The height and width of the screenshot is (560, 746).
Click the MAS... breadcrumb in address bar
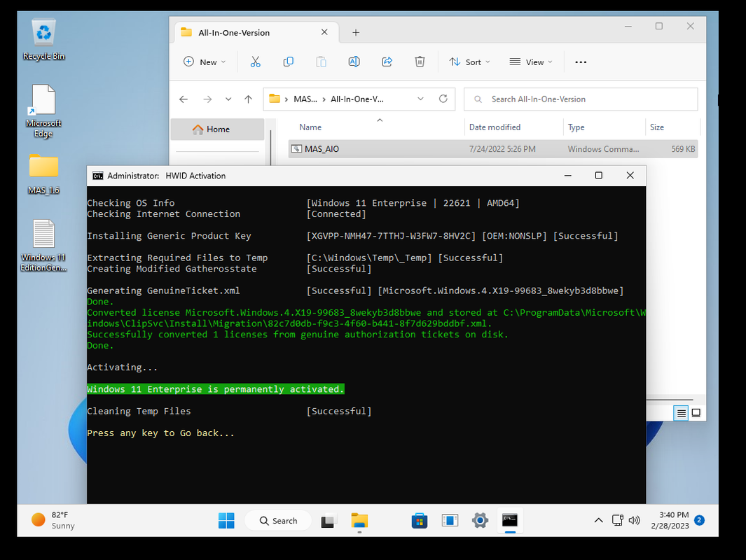[x=305, y=99]
